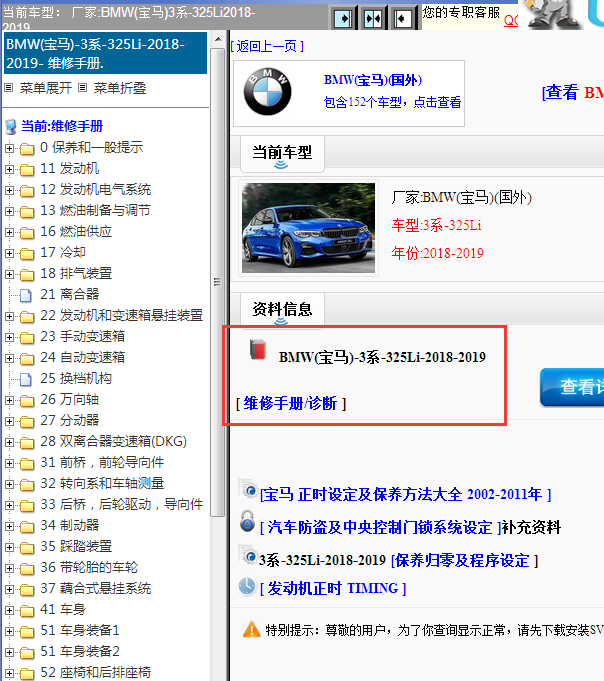Screen dimensions: 604x681
Task: Open the 37 藕合式悬挂系统 tree item
Action: (x=96, y=588)
